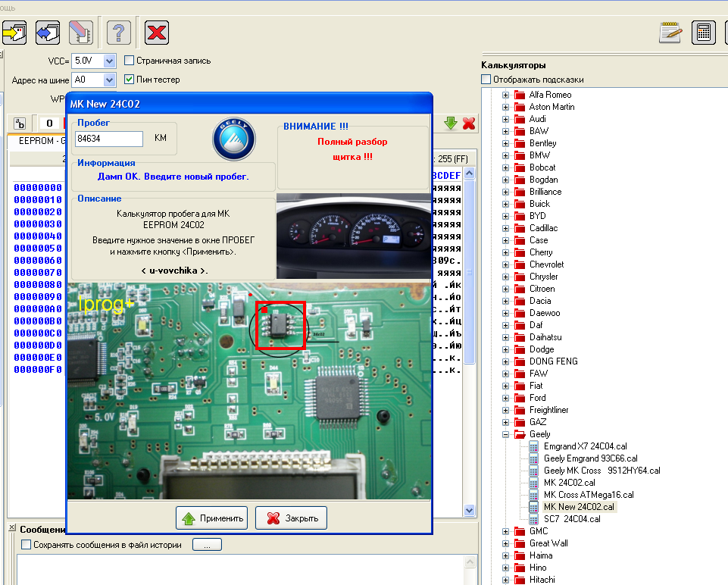The height and width of the screenshot is (585, 728).
Task: Click hex address row '00000040'
Action: [x=38, y=236]
